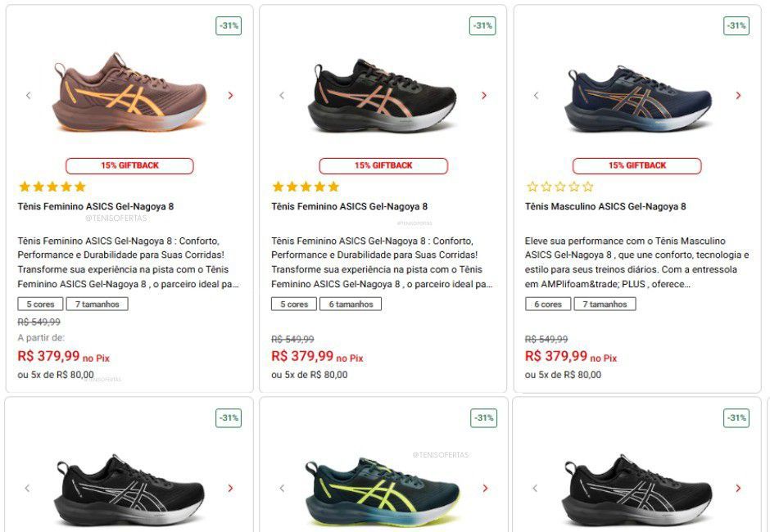Screen dimensions: 770x532
Task: Open 6 cores option on Masculino shoe
Action: click(548, 304)
